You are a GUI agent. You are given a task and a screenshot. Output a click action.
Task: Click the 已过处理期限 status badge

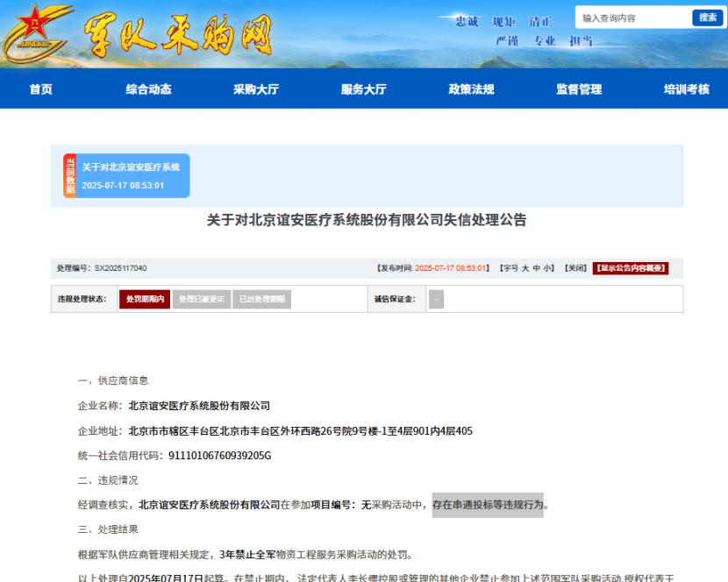[x=262, y=299]
